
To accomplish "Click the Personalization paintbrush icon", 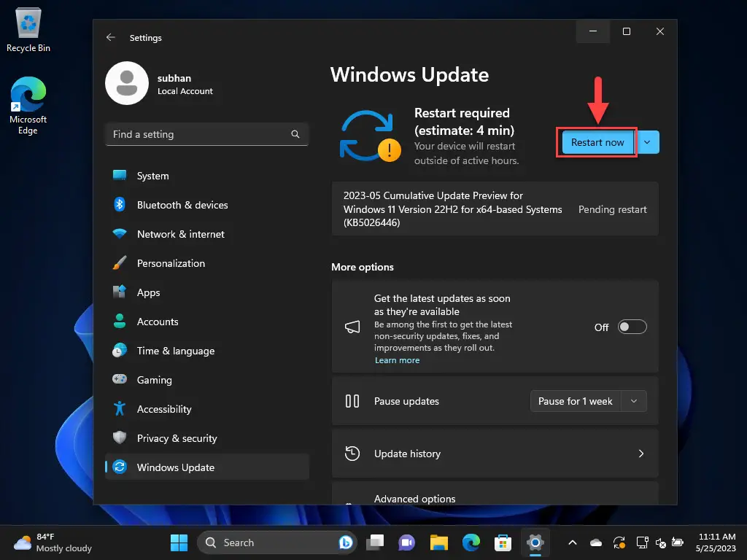I will pos(120,262).
